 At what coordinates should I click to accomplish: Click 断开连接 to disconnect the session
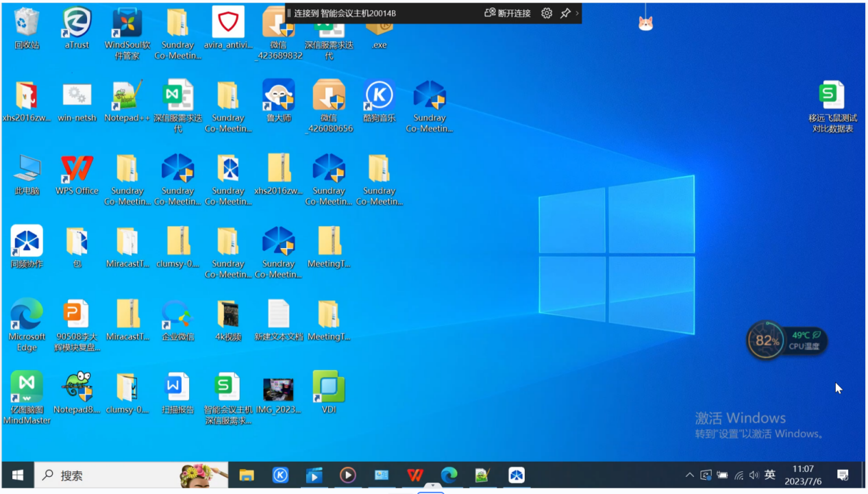pyautogui.click(x=508, y=13)
